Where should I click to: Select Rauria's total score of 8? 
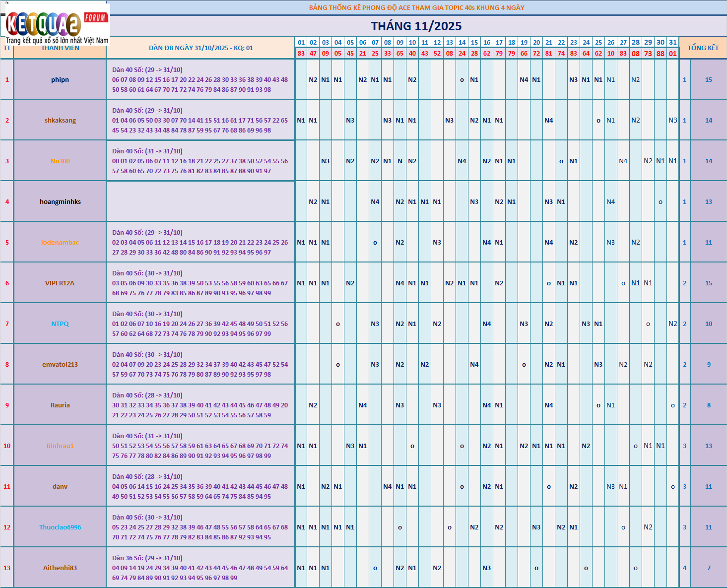click(x=709, y=405)
